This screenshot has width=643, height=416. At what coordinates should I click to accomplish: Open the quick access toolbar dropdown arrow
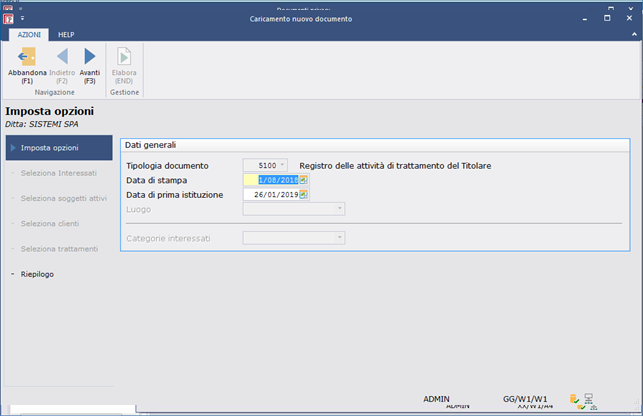23,18
